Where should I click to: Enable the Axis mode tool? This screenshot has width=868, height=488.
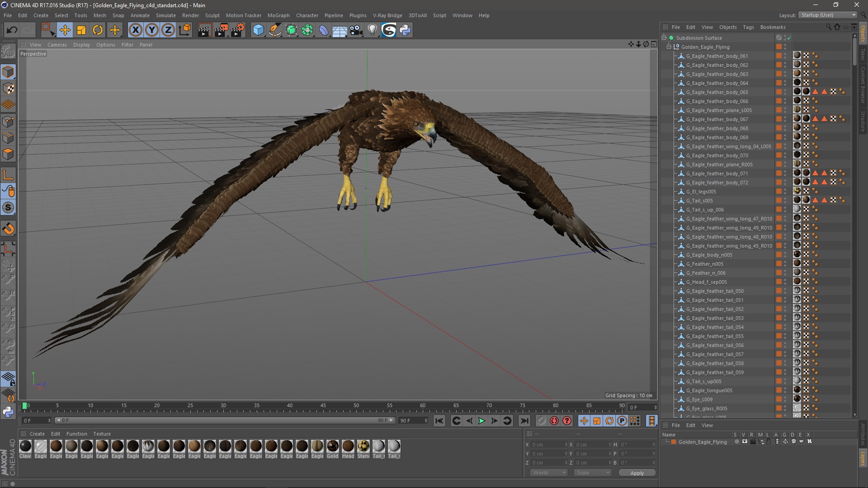(8, 175)
